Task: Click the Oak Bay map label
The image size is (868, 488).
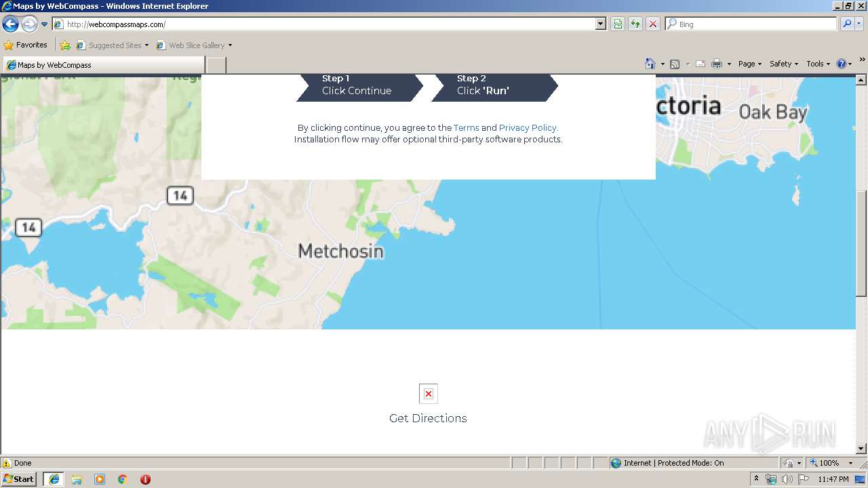Action: coord(773,112)
